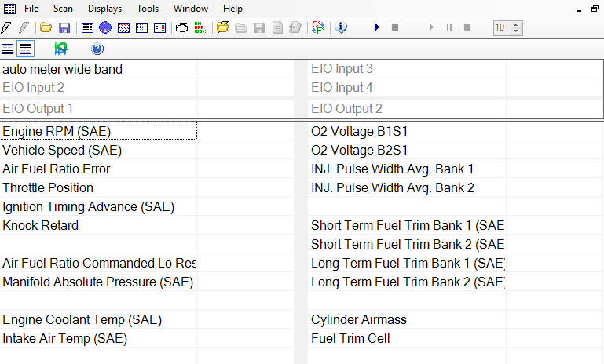Show the table display icon
The image size is (604, 364).
pyautogui.click(x=87, y=27)
